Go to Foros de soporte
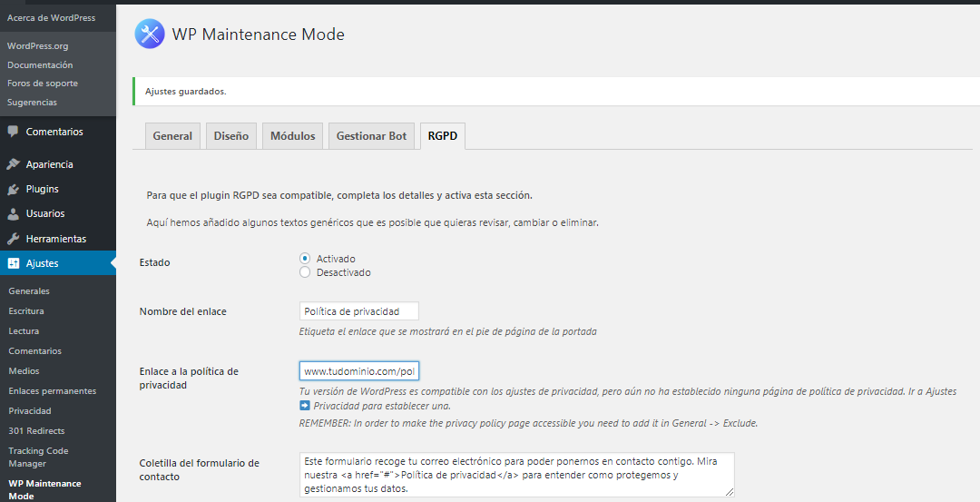 (x=43, y=84)
